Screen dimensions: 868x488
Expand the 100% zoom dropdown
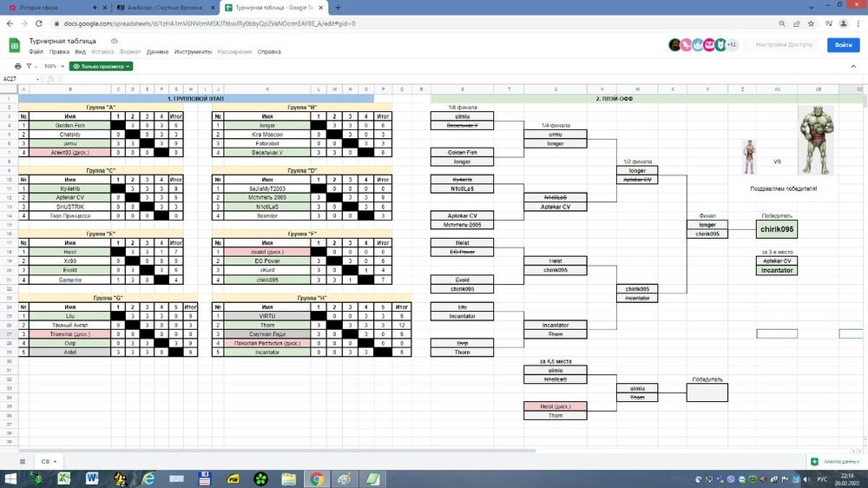click(54, 67)
